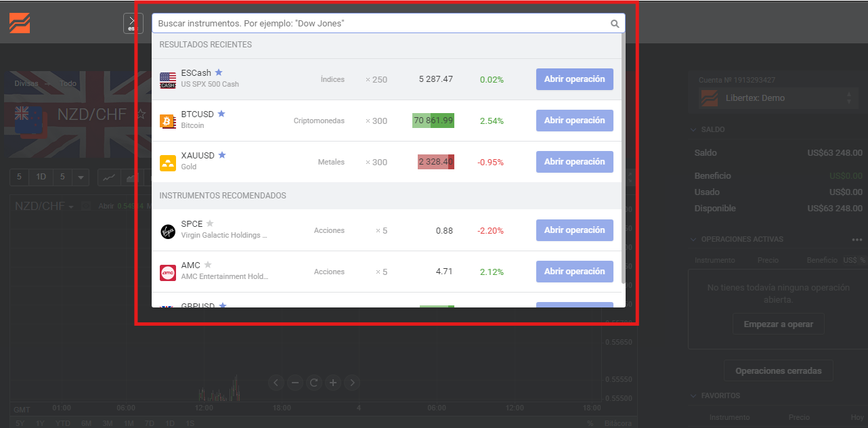Click the Virgin Galactic Holdings row name
868x428 pixels.
pyautogui.click(x=224, y=236)
